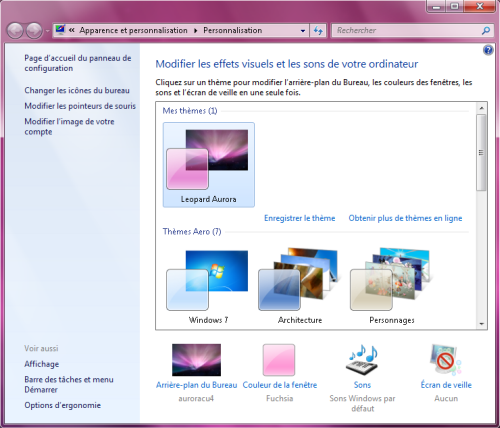500x428 pixels.
Task: Open the Couleur de la fenêtre link
Action: point(280,385)
